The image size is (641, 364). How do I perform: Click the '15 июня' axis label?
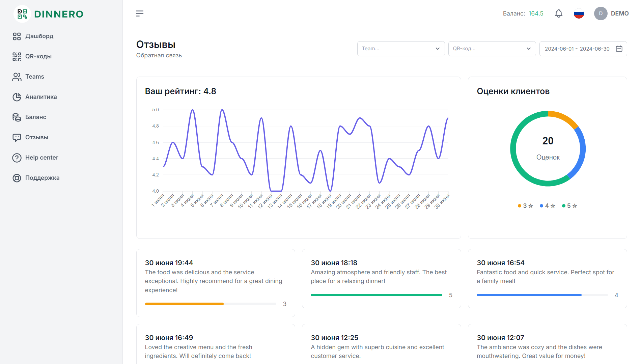[x=295, y=201]
